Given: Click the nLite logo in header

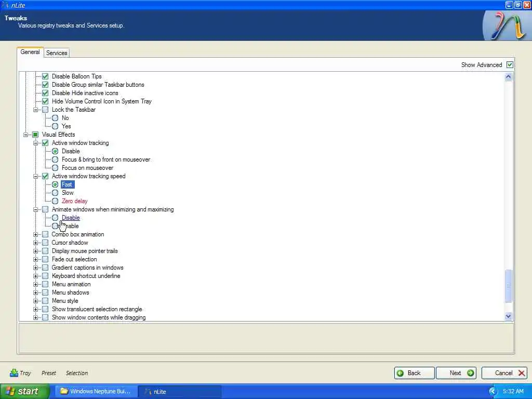Looking at the screenshot, I should pos(507,26).
